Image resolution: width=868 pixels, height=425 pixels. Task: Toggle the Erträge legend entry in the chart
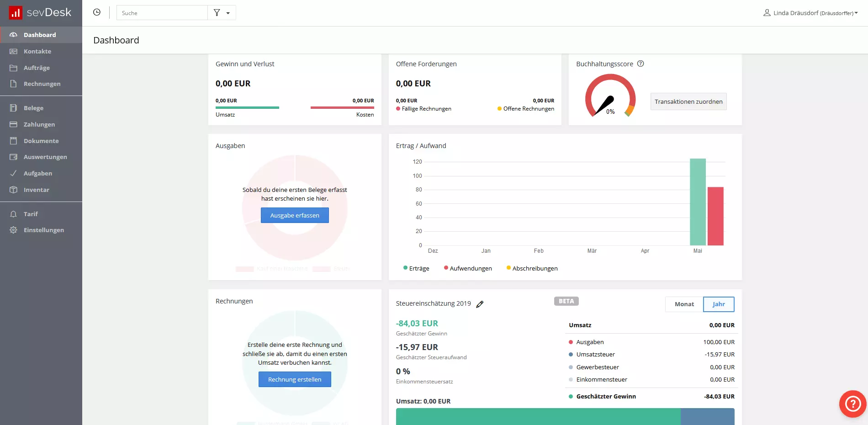pyautogui.click(x=416, y=268)
